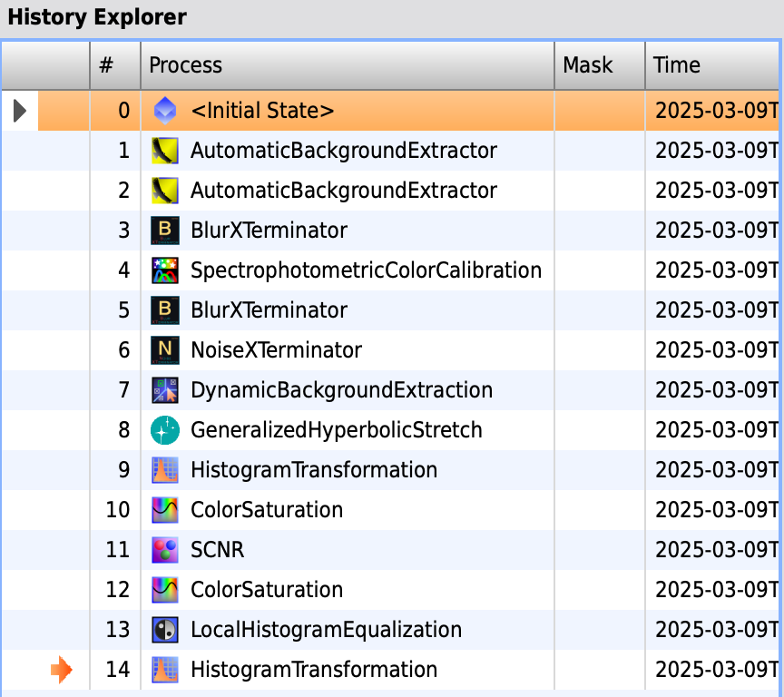Click step number 4
Viewport: 784px width, 697px height.
pos(124,270)
